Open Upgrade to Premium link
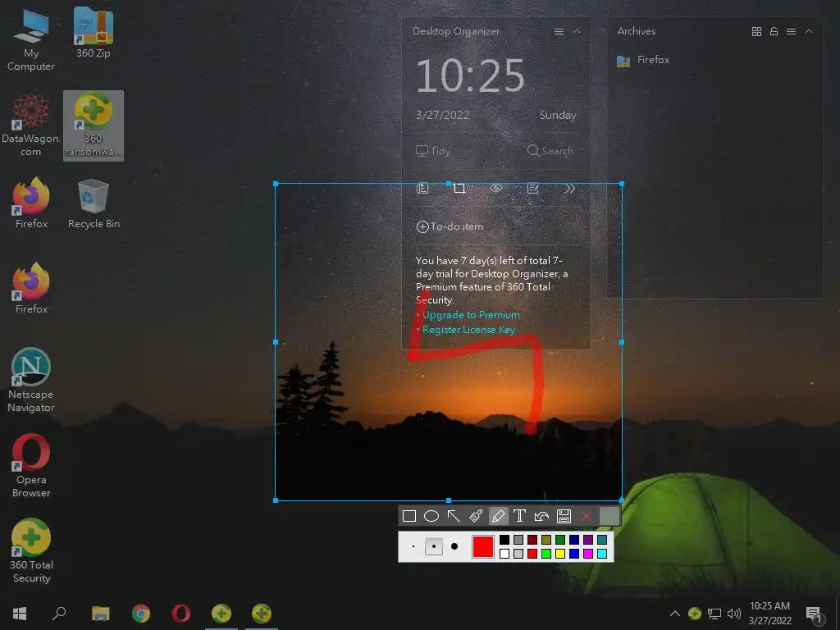840x630 pixels. coord(471,315)
